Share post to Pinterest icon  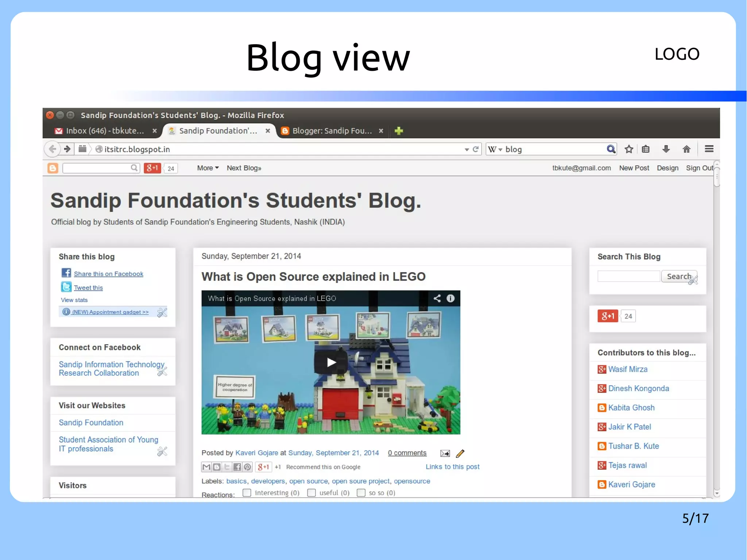pos(247,467)
